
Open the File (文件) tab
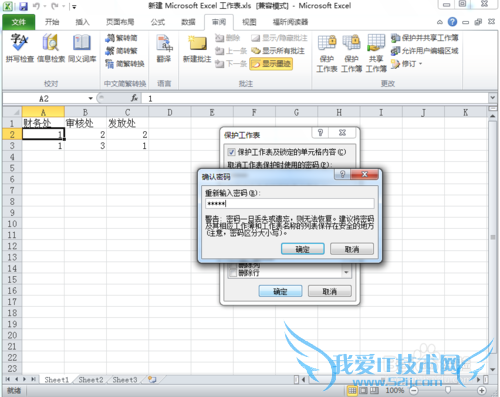(19, 22)
